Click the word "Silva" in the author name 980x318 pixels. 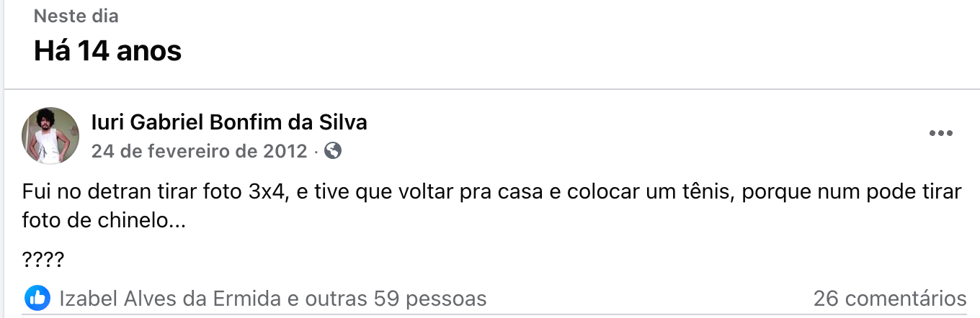click(x=343, y=122)
